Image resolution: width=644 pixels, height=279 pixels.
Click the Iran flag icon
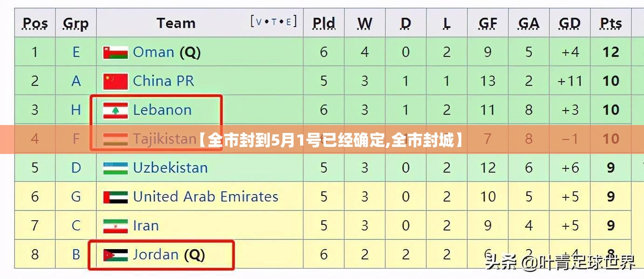pos(116,226)
